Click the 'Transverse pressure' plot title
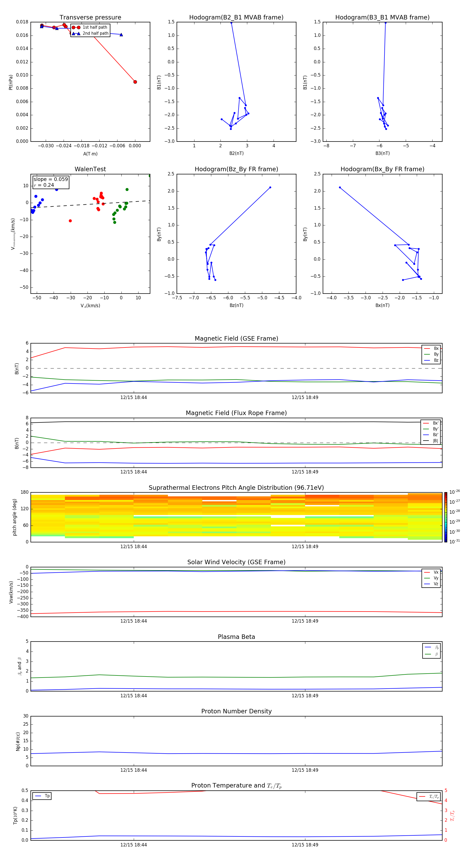 tap(90, 18)
